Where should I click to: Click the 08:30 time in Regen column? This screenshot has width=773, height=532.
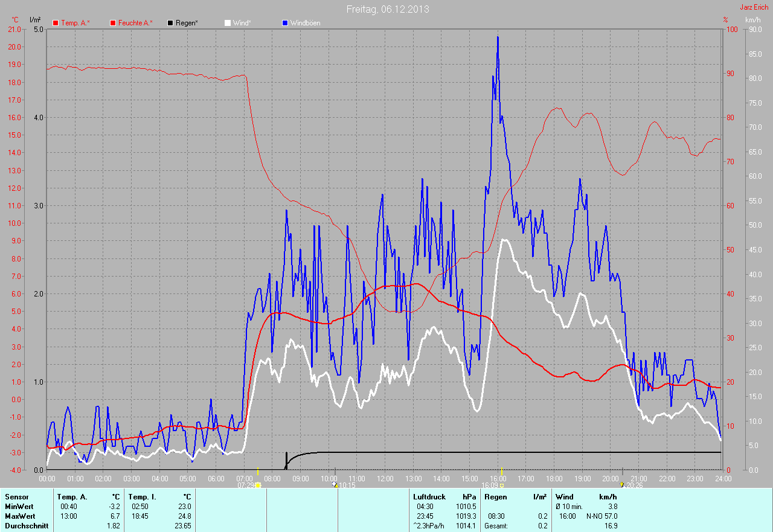pyautogui.click(x=497, y=516)
